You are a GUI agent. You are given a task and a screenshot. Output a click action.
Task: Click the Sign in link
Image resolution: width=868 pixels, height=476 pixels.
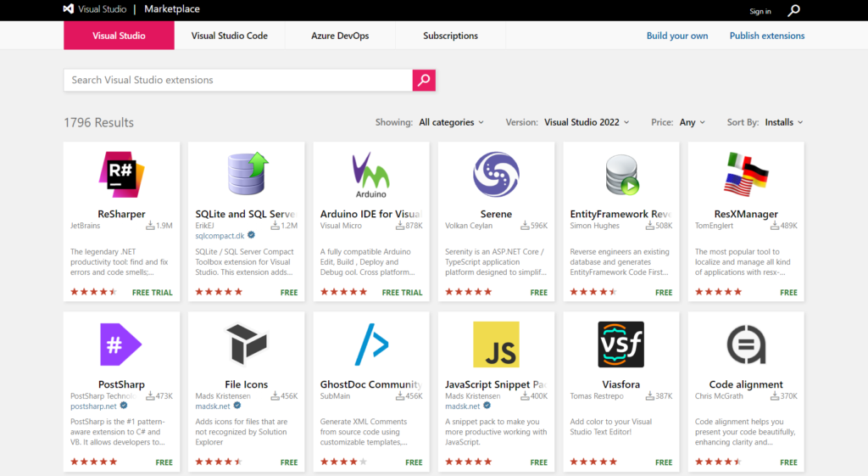[x=760, y=11]
